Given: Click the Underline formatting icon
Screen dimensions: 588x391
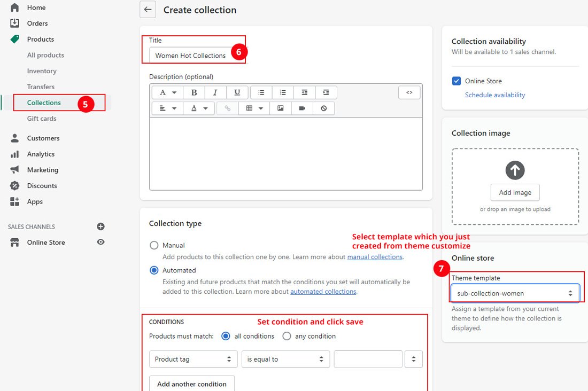Looking at the screenshot, I should pos(237,92).
